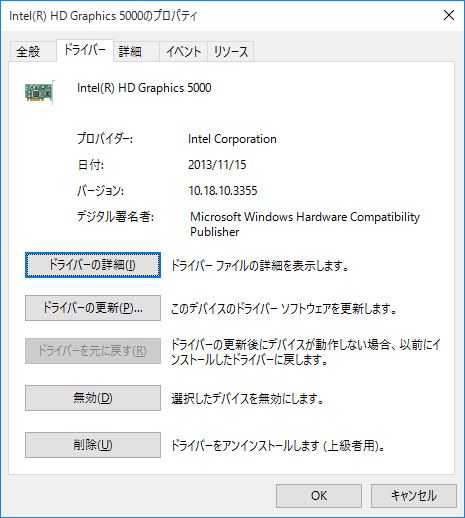Screen dimensions: 465x518
Task: Click the ドライバーの詳細(I) button
Action: point(93,265)
